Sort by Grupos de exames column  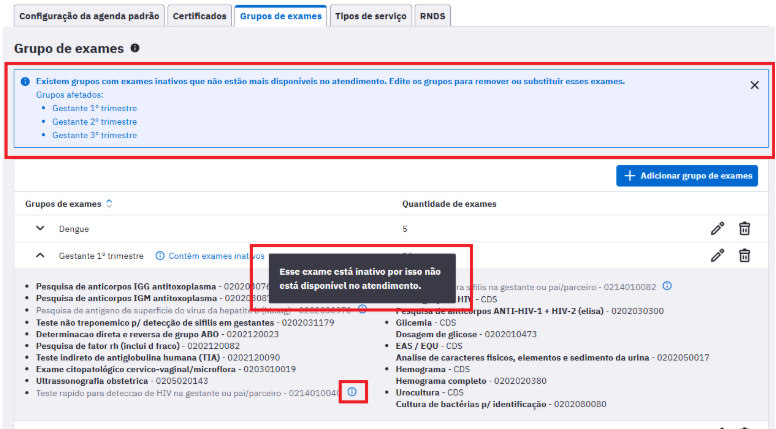pyautogui.click(x=109, y=204)
